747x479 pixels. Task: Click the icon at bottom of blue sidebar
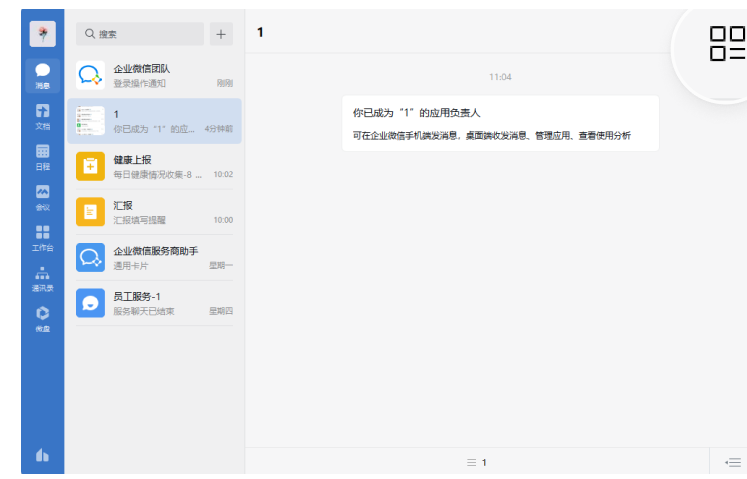click(42, 456)
